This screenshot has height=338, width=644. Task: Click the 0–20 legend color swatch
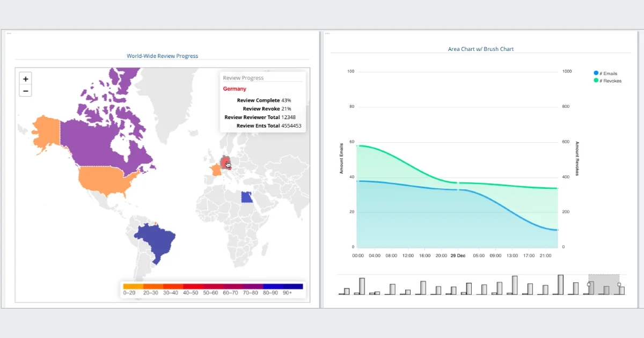pyautogui.click(x=133, y=286)
